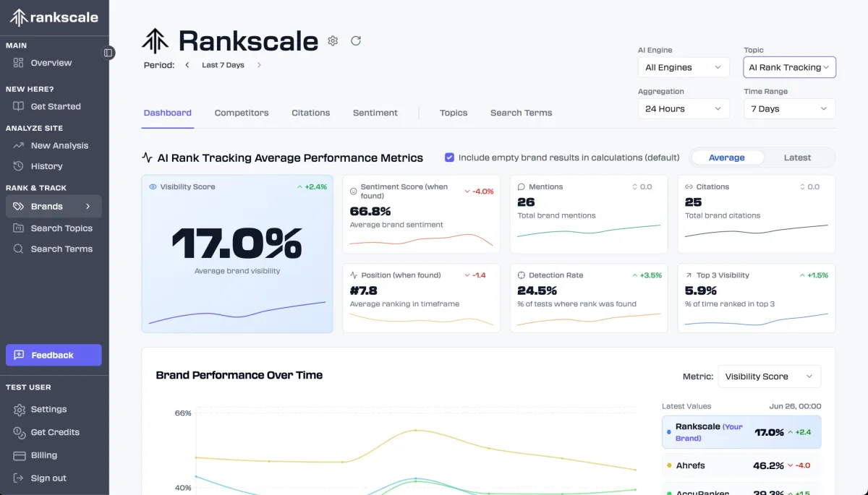The image size is (868, 495).
Task: Click the Feedback button
Action: [54, 355]
